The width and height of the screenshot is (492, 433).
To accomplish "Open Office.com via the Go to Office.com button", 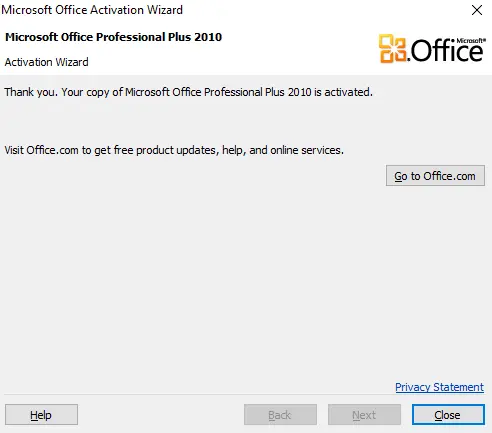I will click(435, 176).
